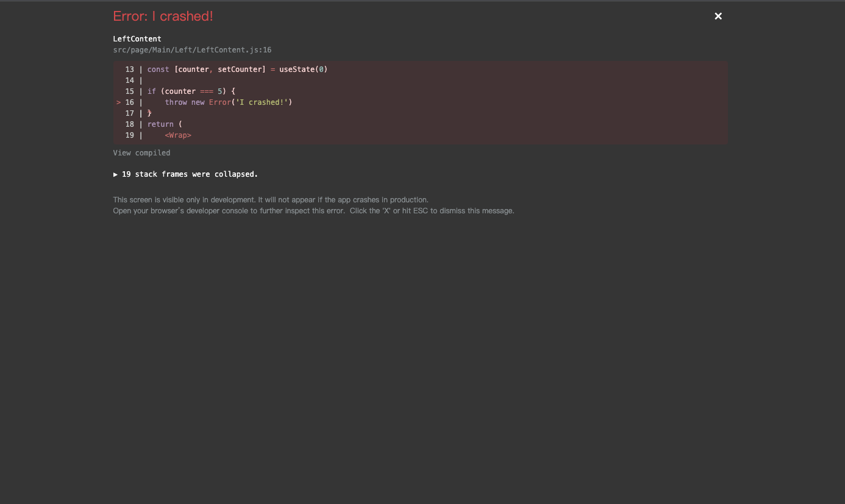Click the Error: I crashed! heading
Viewport: 845px width, 504px height.
point(163,16)
